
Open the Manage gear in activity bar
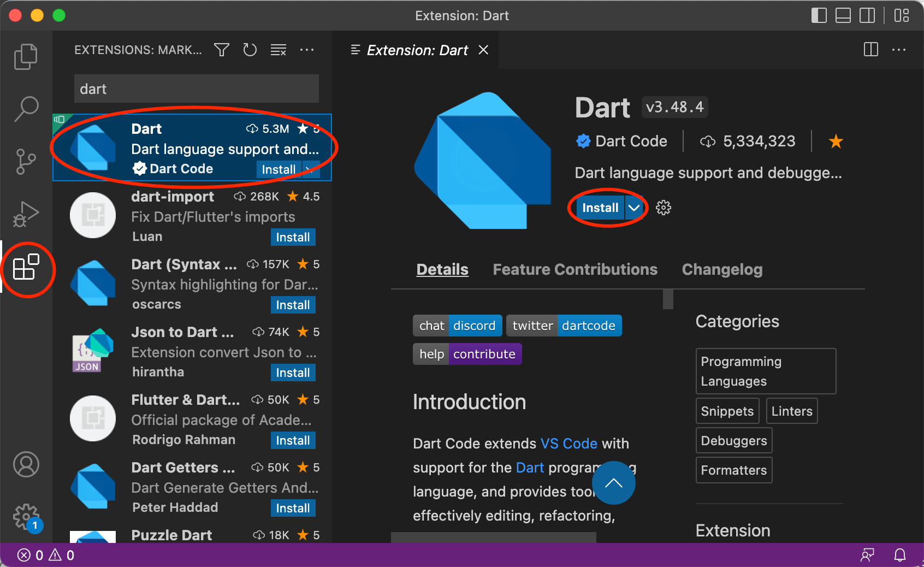[x=26, y=516]
